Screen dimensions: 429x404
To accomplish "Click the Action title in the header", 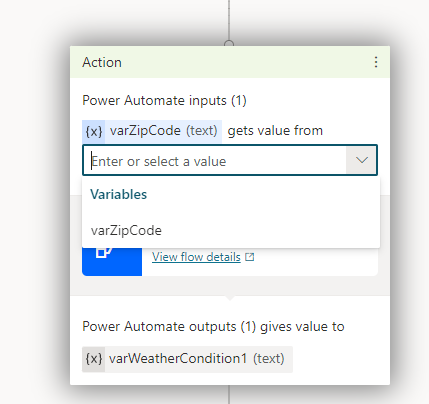I will (102, 62).
